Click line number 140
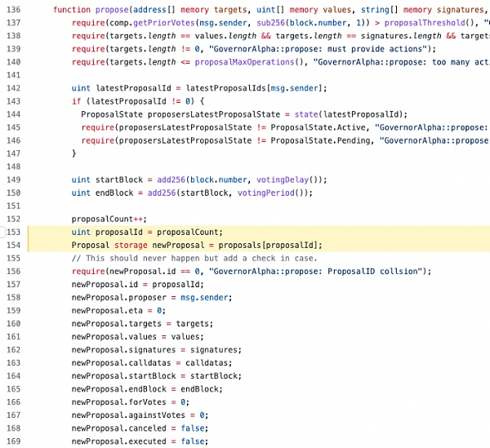Screen dimensions: 490x448 tap(13, 62)
